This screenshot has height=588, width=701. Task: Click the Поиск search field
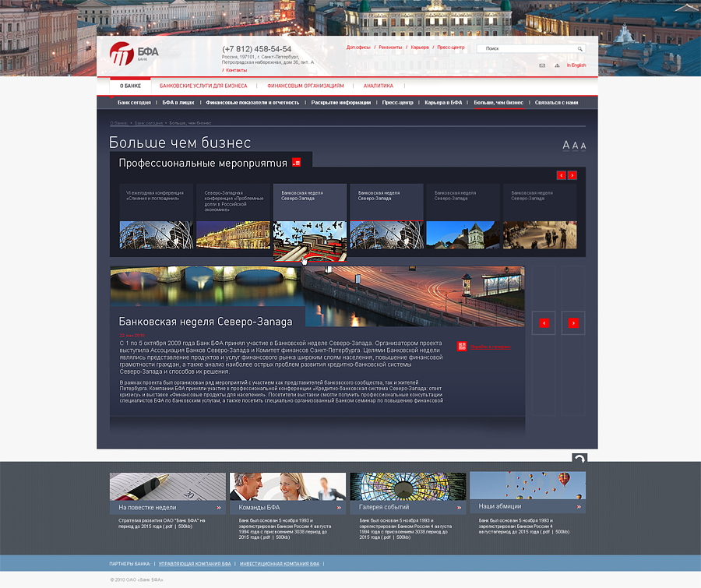pyautogui.click(x=530, y=49)
